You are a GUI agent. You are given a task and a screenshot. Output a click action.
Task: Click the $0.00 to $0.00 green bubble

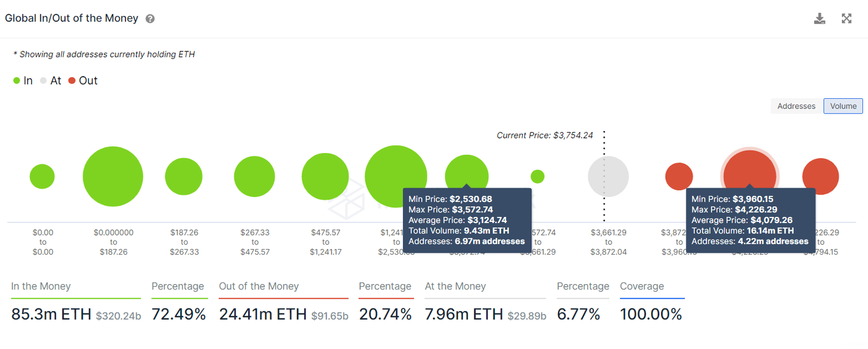(42, 177)
